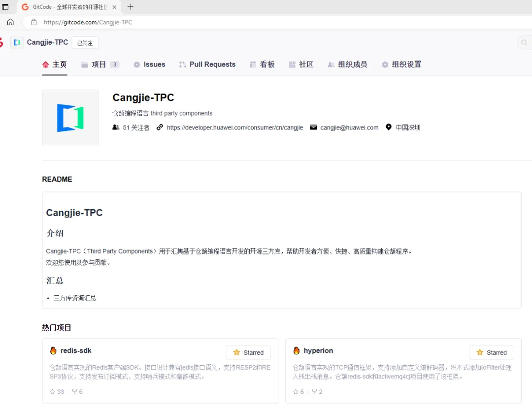Toggle the 已关注 follow button
This screenshot has width=532, height=409.
coord(85,43)
